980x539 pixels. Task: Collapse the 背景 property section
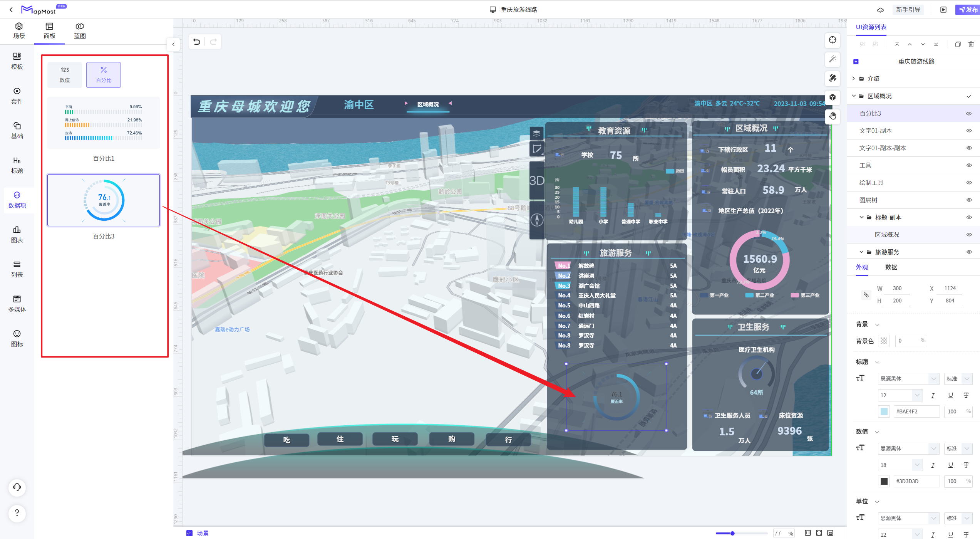[877, 324]
